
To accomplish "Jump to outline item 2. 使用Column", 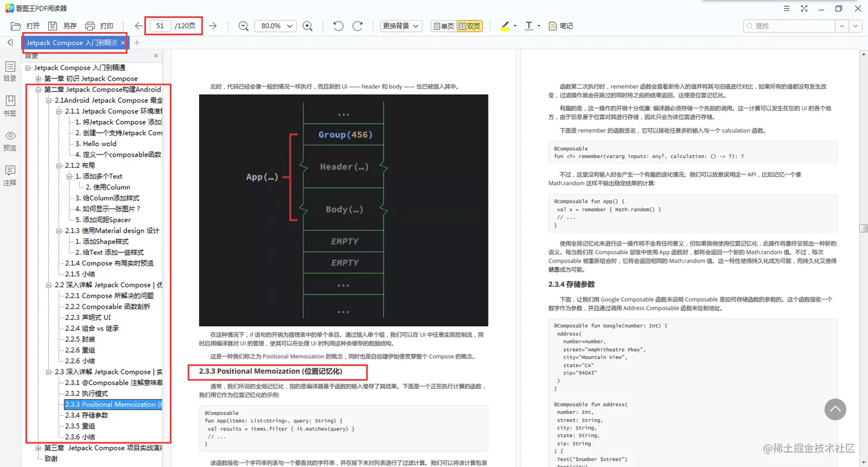I will tap(108, 187).
